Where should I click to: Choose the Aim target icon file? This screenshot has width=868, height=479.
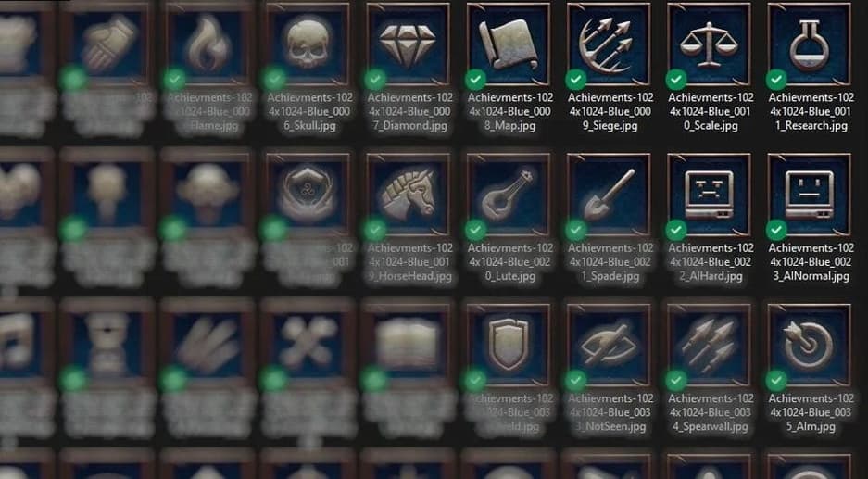coord(810,346)
